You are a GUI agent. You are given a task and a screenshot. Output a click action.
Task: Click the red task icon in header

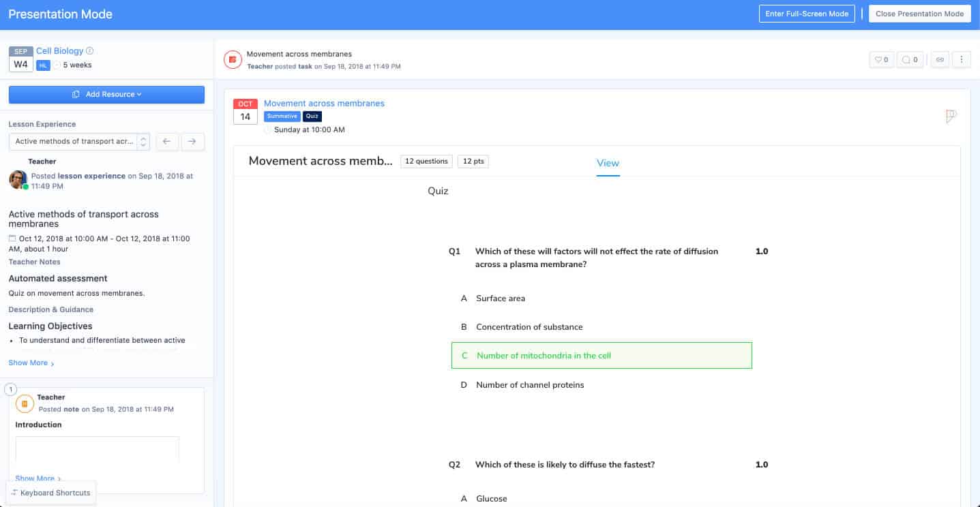point(233,60)
